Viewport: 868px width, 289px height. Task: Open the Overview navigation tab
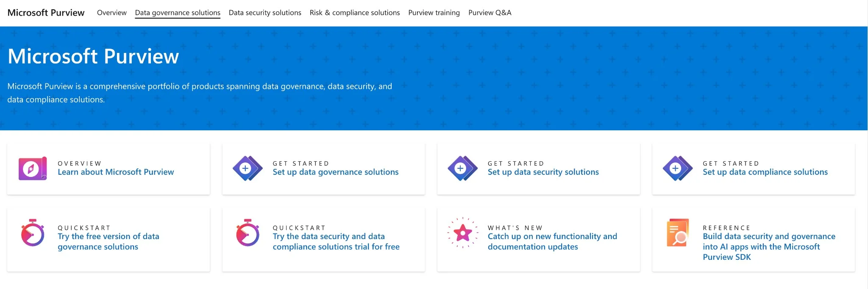(112, 13)
